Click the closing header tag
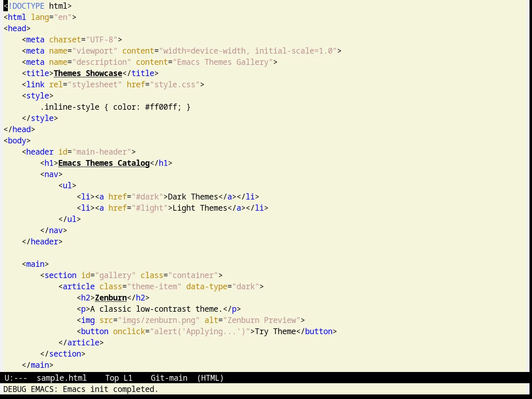Viewport: 532px width, 399px height. click(42, 241)
